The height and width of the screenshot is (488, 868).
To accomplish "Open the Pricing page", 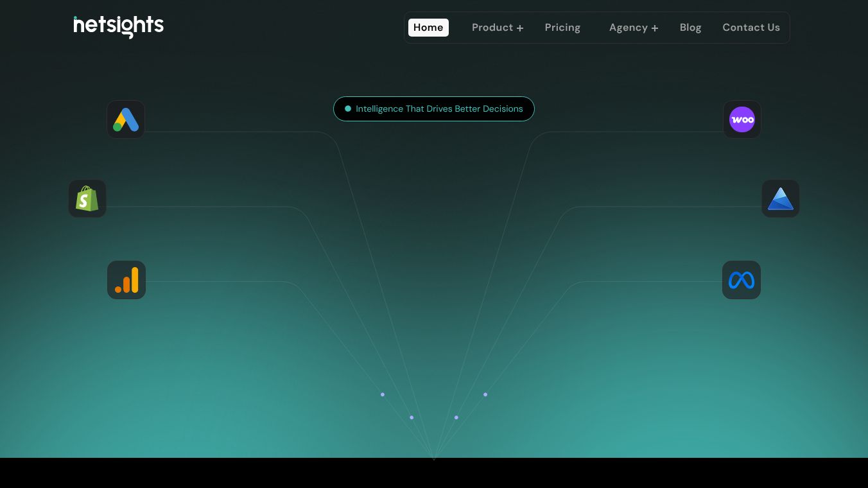I will (562, 28).
